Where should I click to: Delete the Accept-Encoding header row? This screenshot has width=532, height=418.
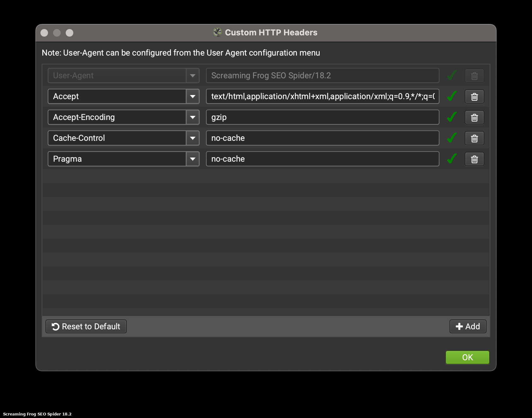pos(474,117)
